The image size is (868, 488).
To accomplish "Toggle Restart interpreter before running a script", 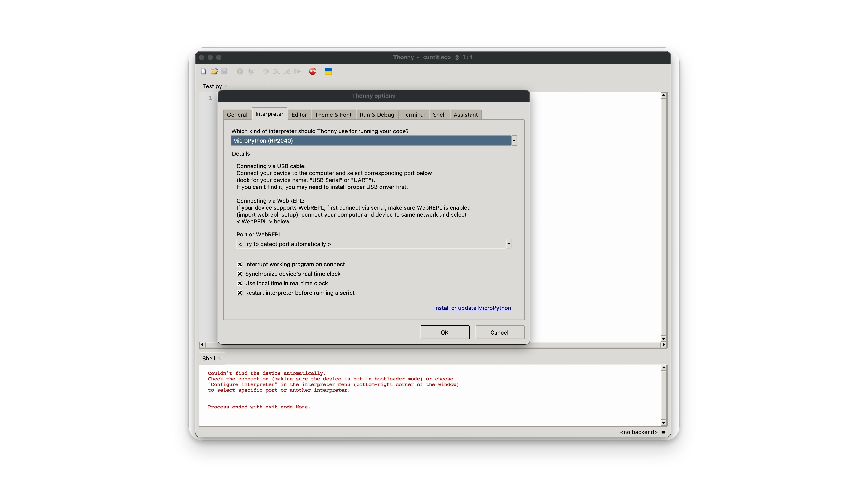I will click(x=240, y=293).
